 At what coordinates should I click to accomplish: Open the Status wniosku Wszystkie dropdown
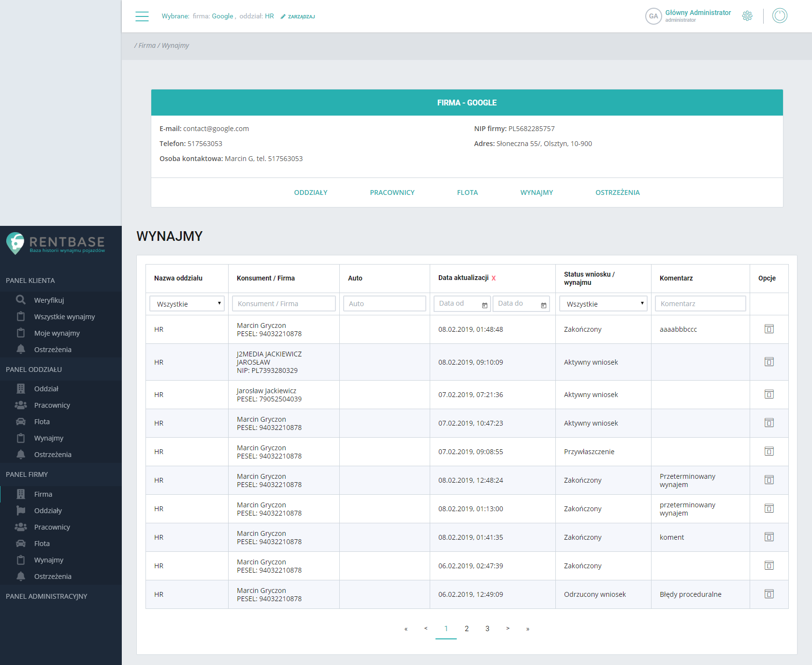603,304
